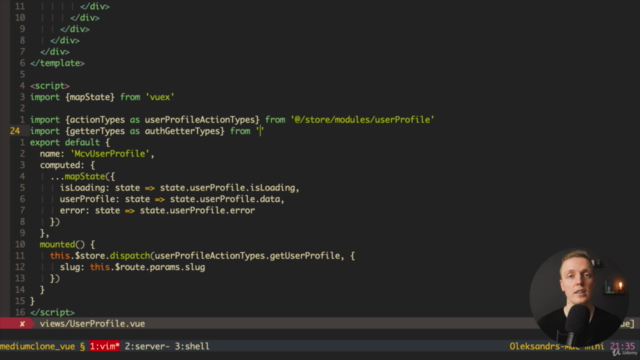Click the Oleksandrs hostname in tmux status
This screenshot has height=360, width=640.
[557, 346]
